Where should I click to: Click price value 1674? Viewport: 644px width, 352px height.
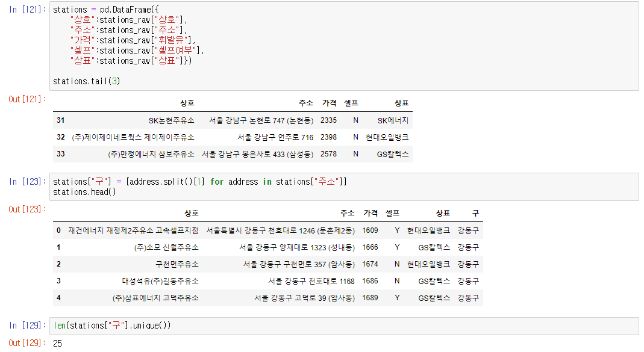[x=370, y=264]
